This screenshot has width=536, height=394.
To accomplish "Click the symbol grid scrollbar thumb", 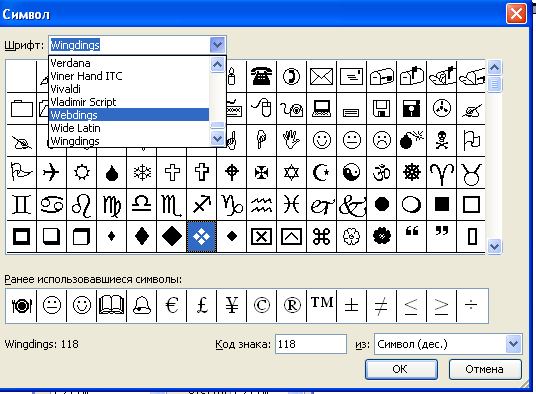I will coord(495,84).
